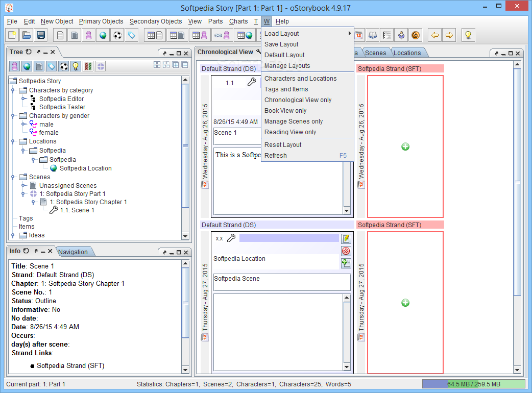Image resolution: width=532 pixels, height=393 pixels.
Task: Select 1.1: Scene 1 in the tree
Action: (77, 210)
